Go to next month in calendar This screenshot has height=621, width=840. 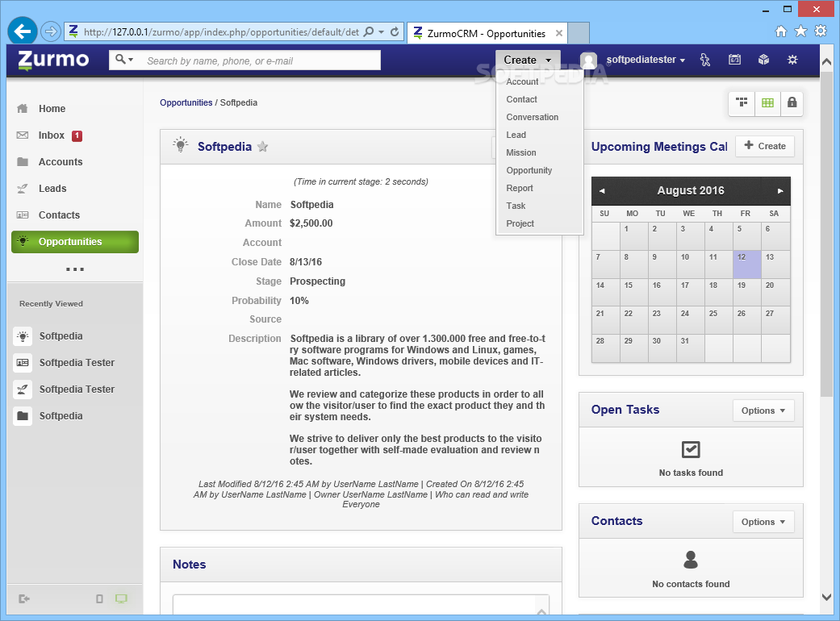click(780, 191)
